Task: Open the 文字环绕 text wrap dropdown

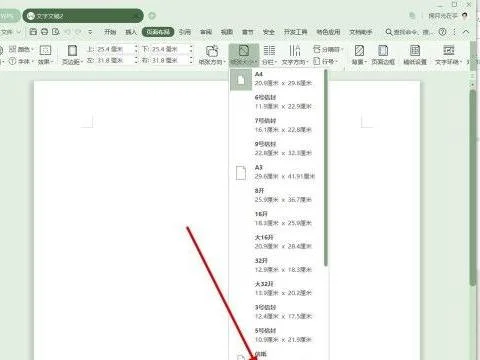Action: 449,55
